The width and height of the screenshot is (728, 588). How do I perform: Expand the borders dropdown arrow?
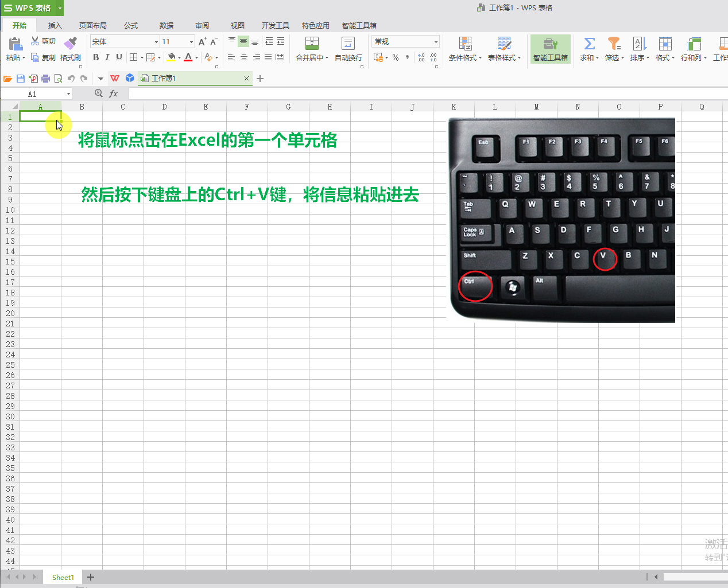coord(142,58)
